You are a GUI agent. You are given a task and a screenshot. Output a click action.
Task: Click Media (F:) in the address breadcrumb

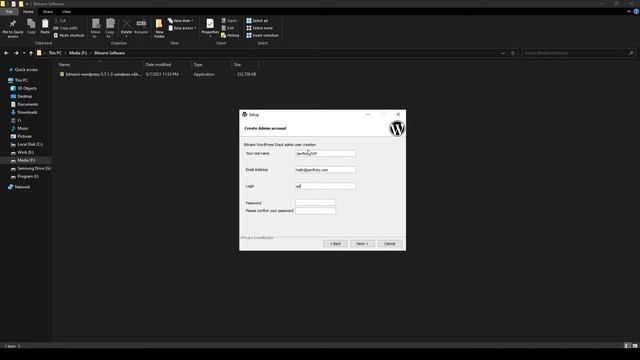click(78, 53)
